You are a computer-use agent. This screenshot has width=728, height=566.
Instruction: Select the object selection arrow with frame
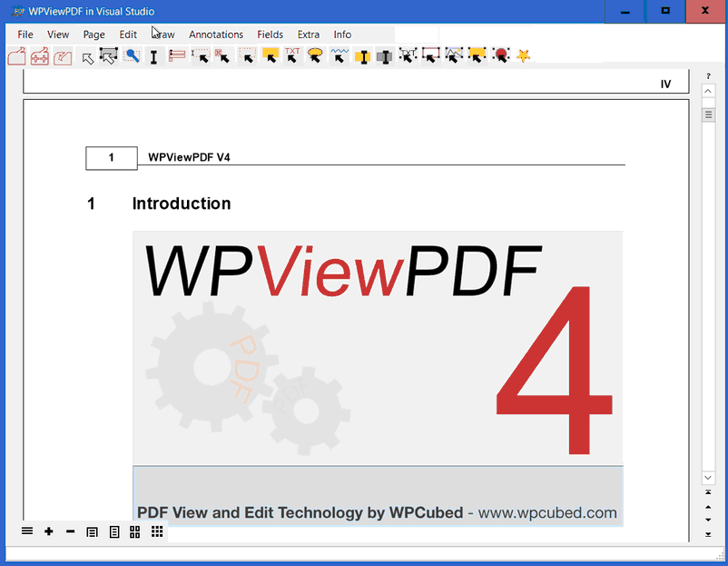(108, 56)
